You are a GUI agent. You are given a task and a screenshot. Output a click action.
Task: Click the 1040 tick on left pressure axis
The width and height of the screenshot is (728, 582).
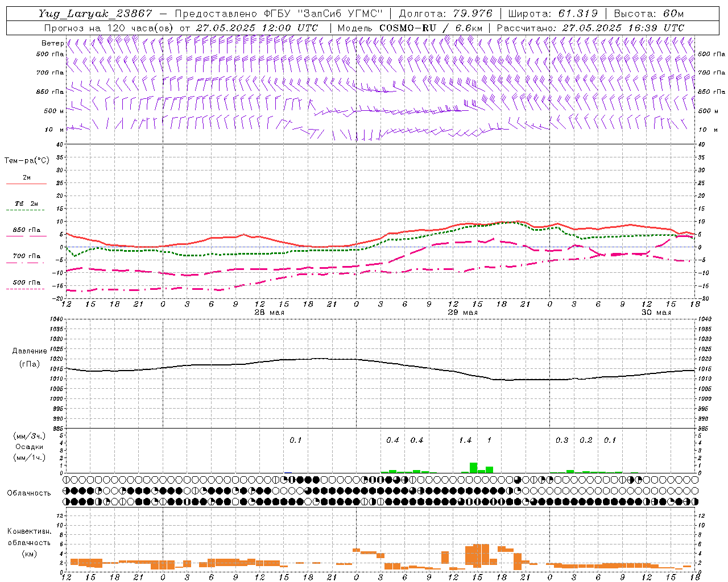56,319
